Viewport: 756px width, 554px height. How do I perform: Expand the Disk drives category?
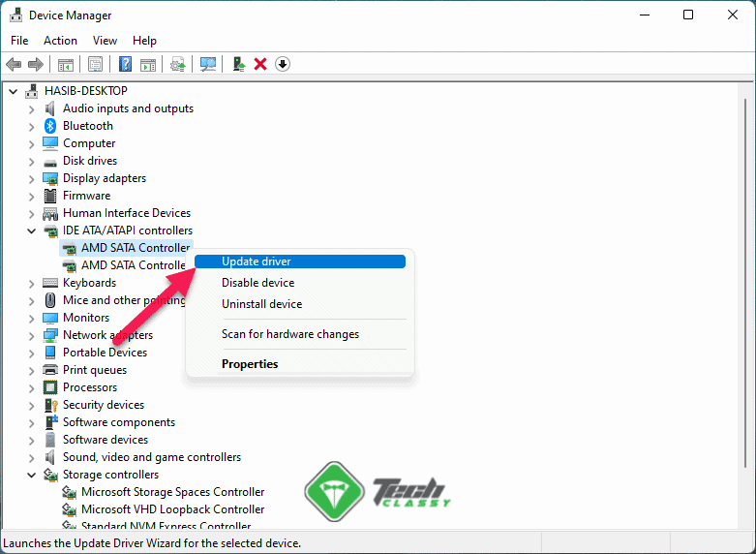point(31,162)
